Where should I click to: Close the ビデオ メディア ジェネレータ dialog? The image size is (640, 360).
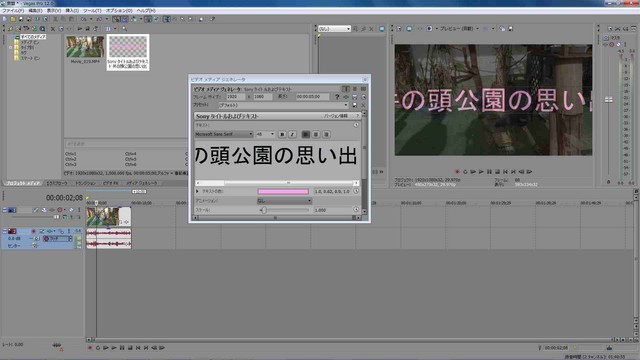364,80
